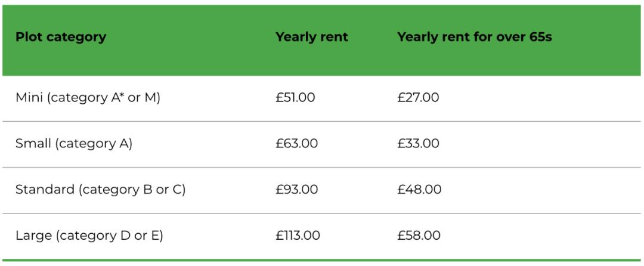Click the word 'Standard' in third row
This screenshot has height=266, width=644.
pyautogui.click(x=45, y=190)
